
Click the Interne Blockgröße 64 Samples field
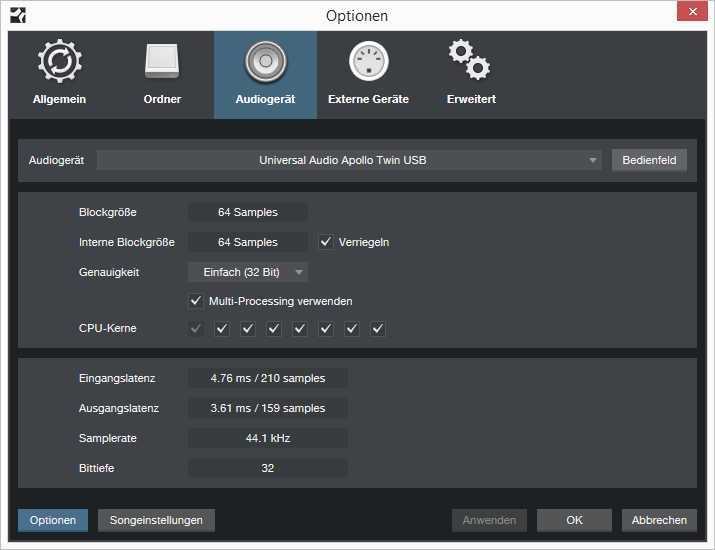(248, 242)
